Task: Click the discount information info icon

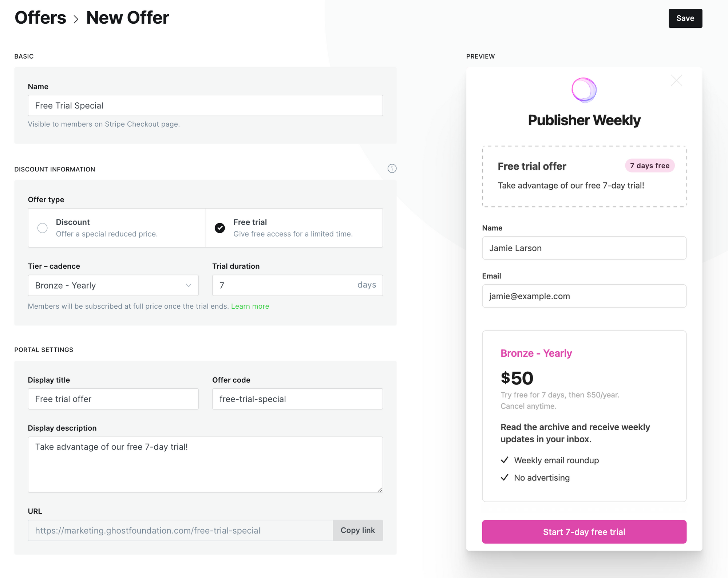Action: coord(392,169)
